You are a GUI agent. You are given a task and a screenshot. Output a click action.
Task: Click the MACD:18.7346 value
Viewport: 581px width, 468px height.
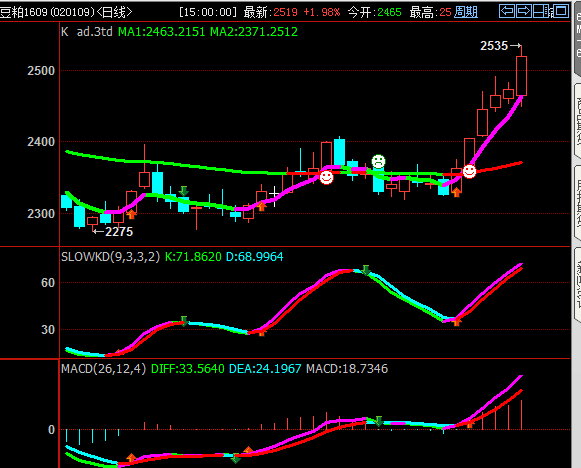[347, 369]
